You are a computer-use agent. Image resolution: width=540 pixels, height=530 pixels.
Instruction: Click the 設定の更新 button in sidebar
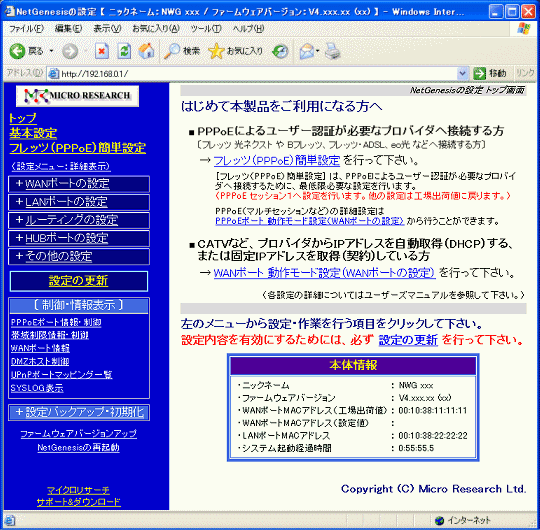click(79, 281)
